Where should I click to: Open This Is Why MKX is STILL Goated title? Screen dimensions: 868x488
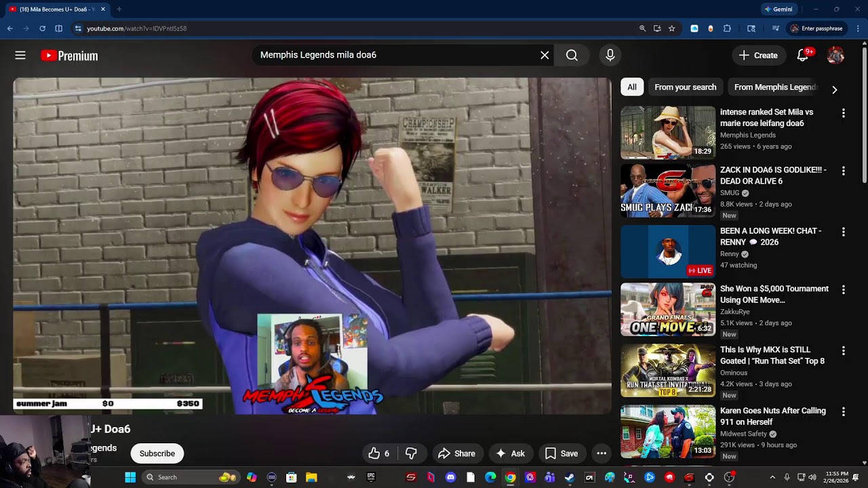[x=772, y=355]
